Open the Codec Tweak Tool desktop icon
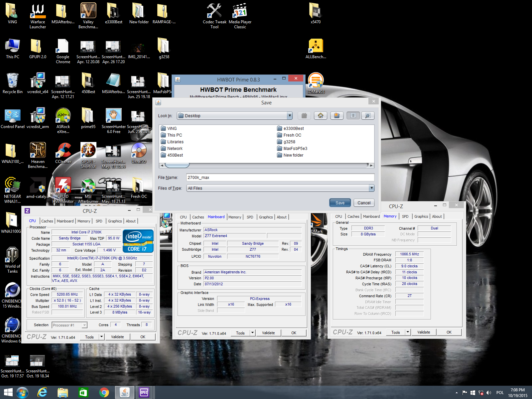 point(214,16)
